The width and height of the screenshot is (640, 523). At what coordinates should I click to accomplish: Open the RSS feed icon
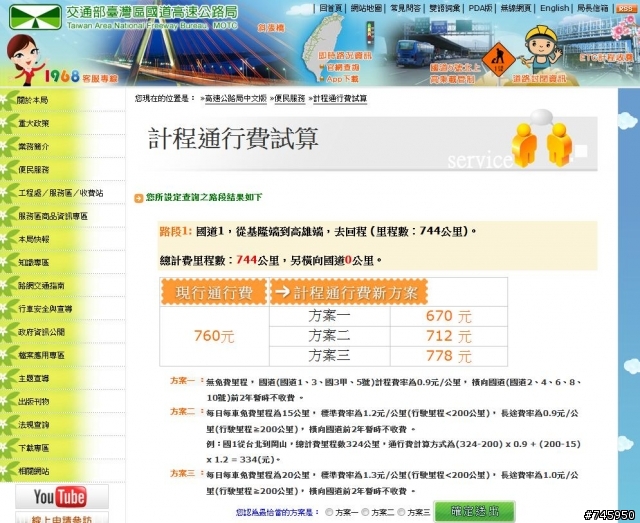(625, 8)
